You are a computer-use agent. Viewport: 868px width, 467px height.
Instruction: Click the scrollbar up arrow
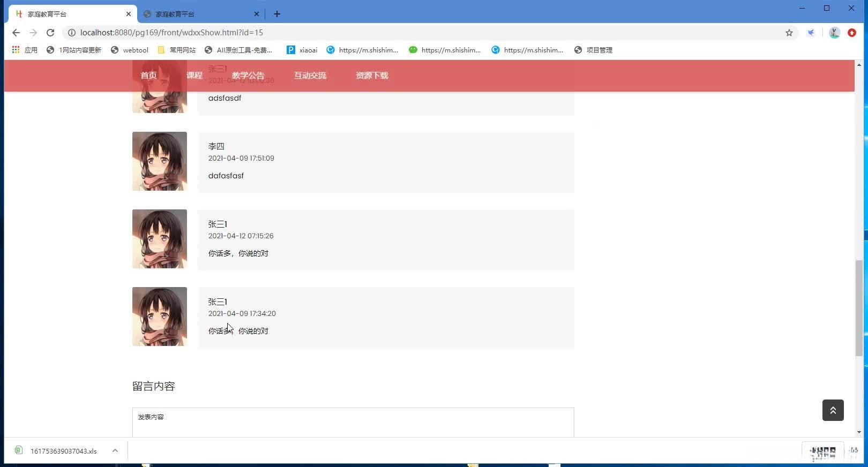click(x=859, y=65)
